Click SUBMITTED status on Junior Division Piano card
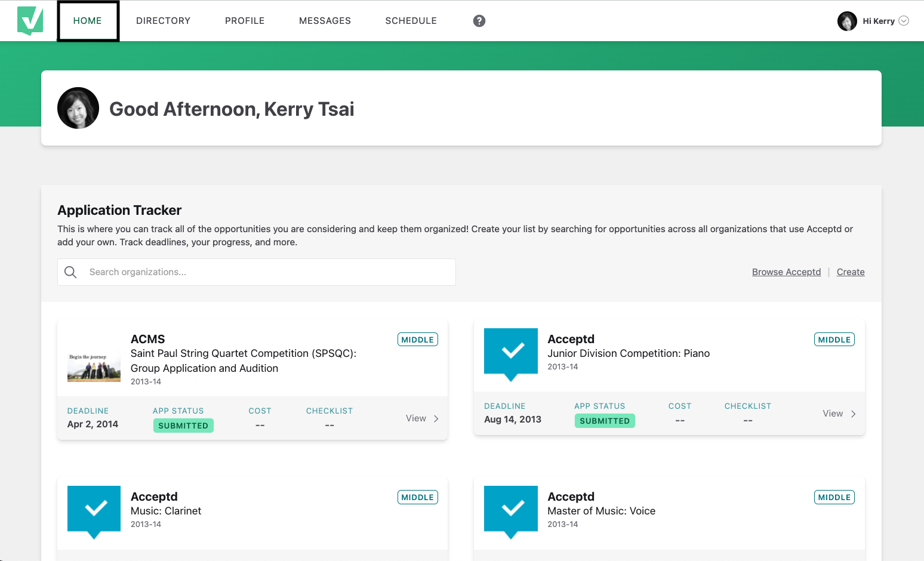Screen dimensions: 924x561 (x=605, y=421)
